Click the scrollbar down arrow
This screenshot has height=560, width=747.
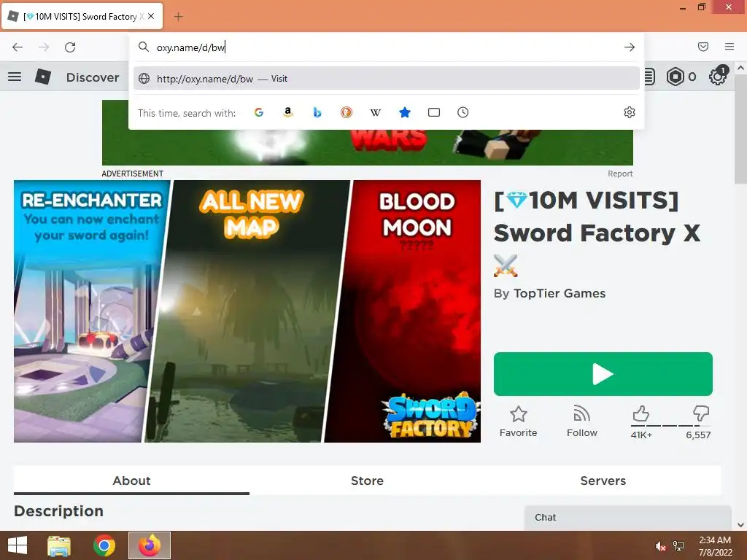tap(741, 525)
